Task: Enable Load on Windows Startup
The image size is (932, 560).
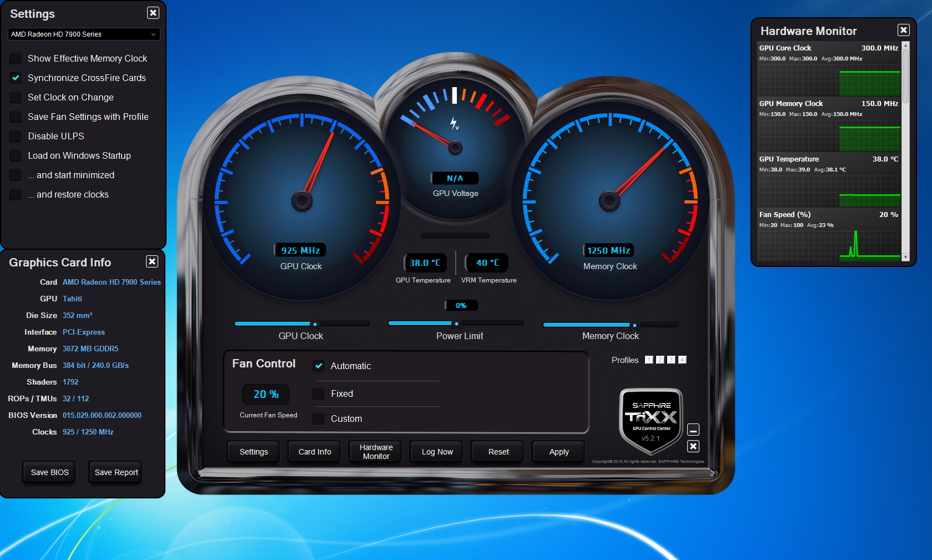Action: point(16,155)
